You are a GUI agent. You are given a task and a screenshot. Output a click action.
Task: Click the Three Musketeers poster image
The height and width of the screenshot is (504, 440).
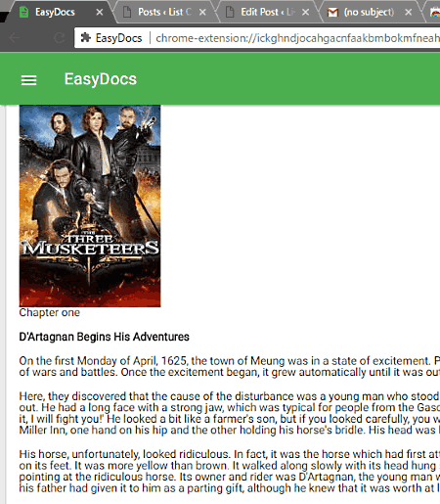[x=90, y=206]
